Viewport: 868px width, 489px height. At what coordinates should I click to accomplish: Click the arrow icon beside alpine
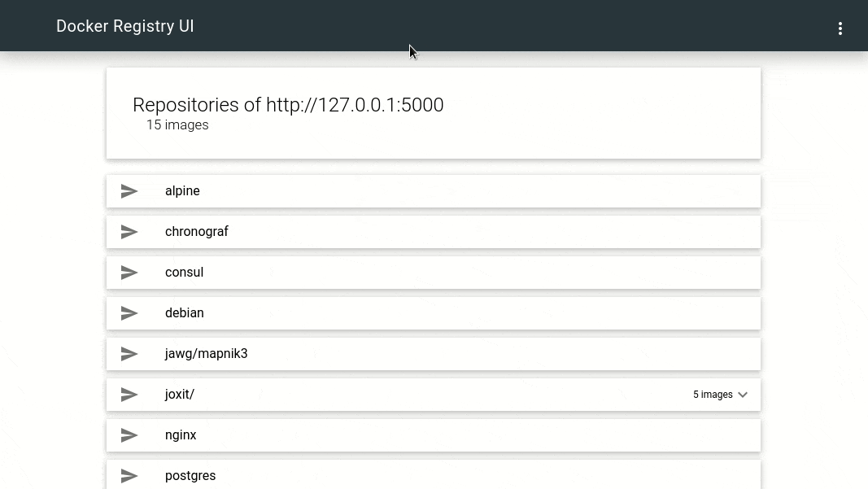[x=129, y=191]
